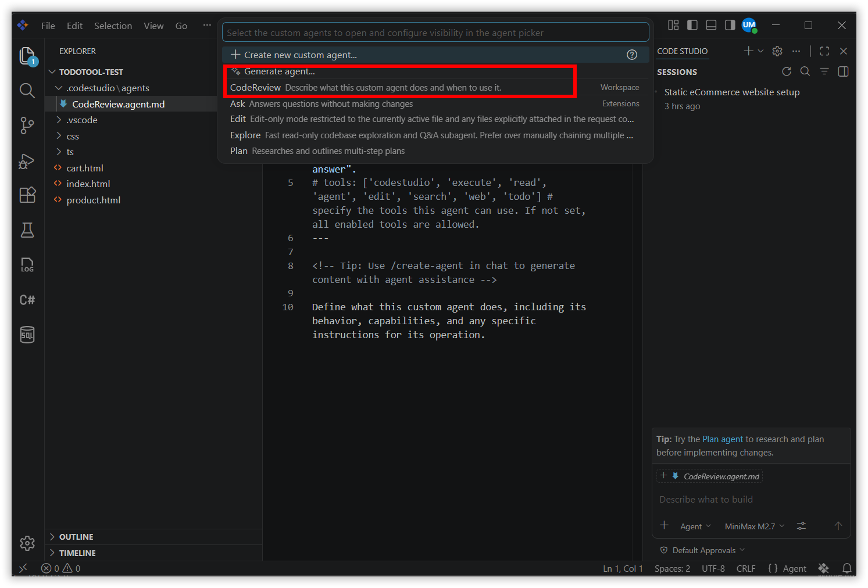
Task: Select the Explore agent entry
Action: (435, 135)
